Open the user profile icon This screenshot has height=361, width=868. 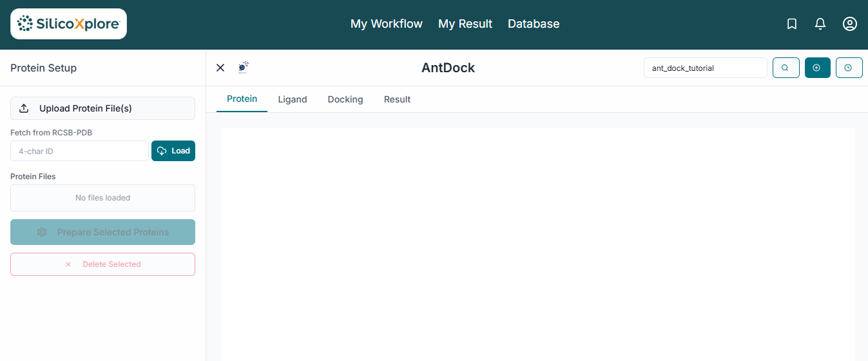(x=850, y=24)
